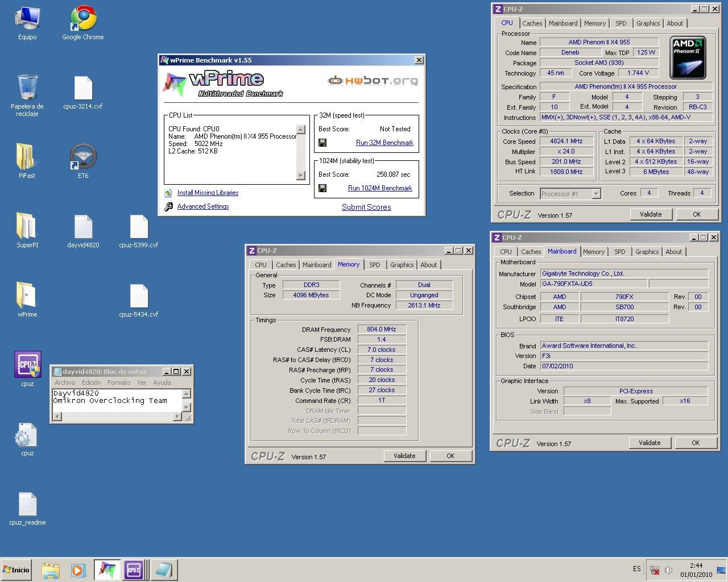
Task: Open the SPD tab in CPU window
Action: (x=621, y=23)
